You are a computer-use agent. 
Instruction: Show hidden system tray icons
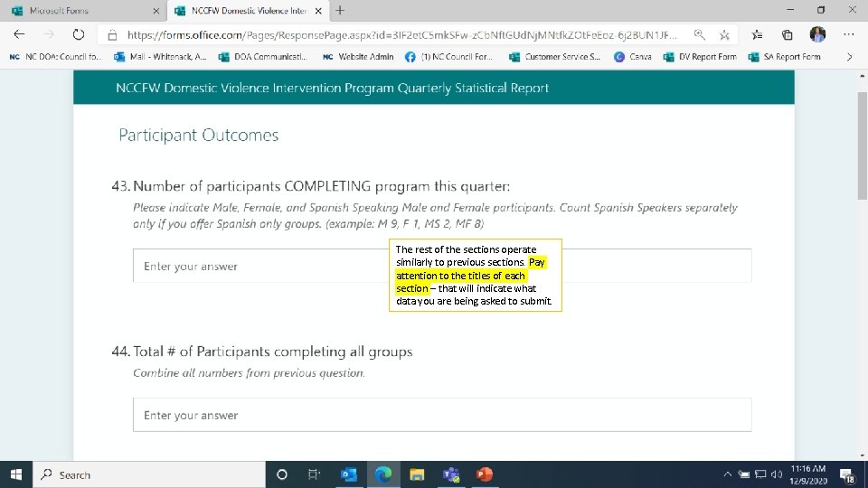tap(727, 474)
